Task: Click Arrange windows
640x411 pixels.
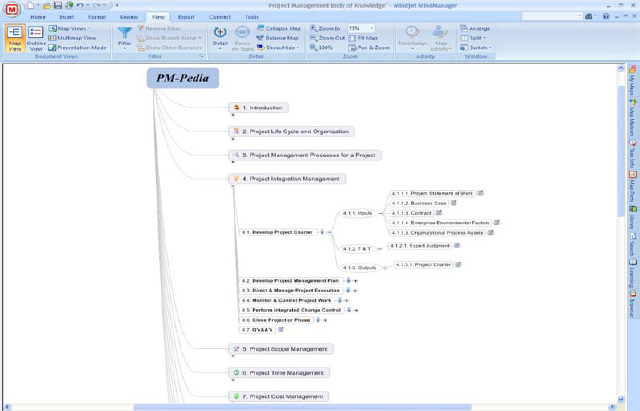Action: (475, 29)
